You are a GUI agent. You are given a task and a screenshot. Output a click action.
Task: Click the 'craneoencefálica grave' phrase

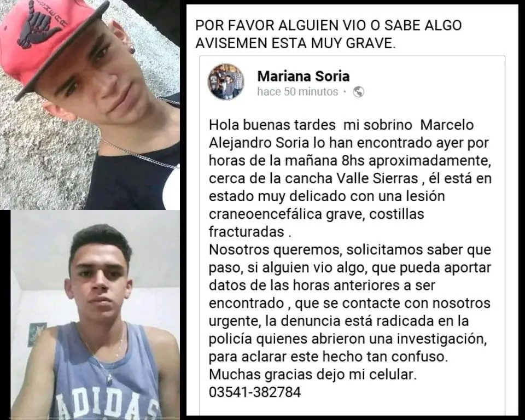[286, 214]
